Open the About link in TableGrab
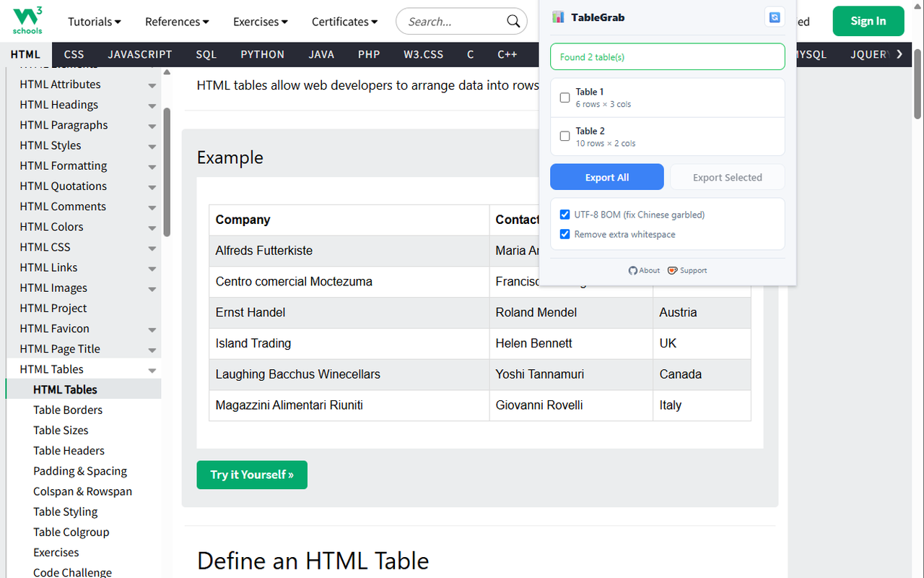Screen dimensions: 924x578 [644, 270]
